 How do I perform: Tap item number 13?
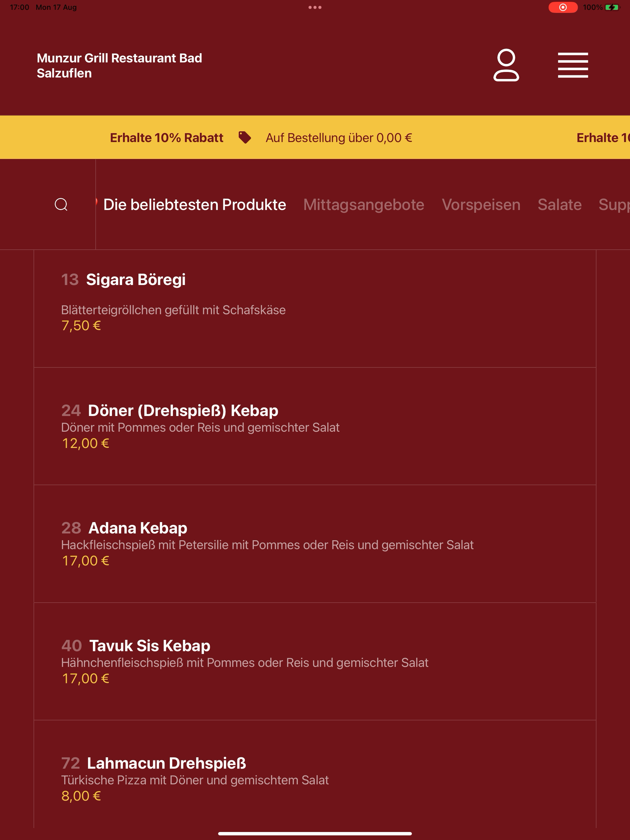[70, 279]
